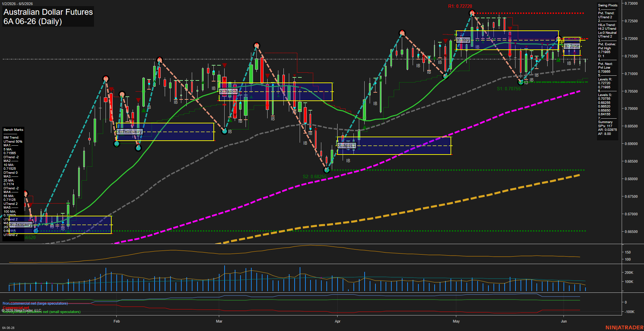The width and height of the screenshot is (644, 331).
Task: Click the 0.68000 price axis label
Action: pyautogui.click(x=631, y=179)
